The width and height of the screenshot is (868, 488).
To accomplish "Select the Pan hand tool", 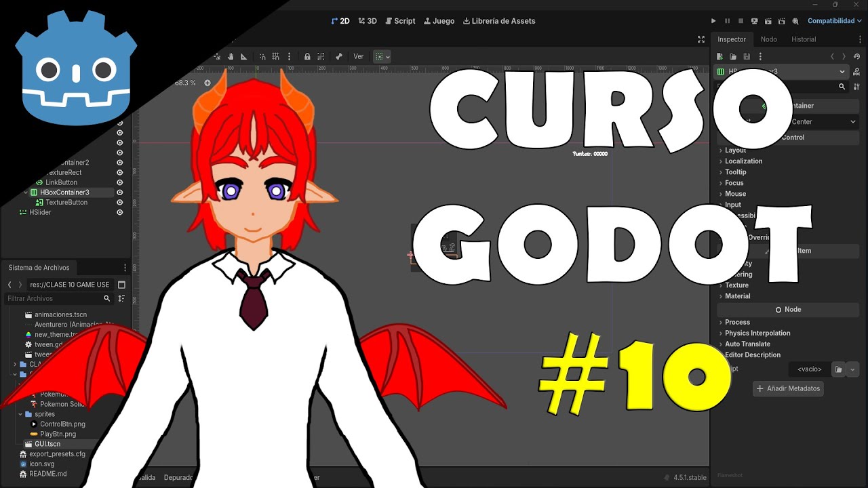I will click(x=231, y=56).
